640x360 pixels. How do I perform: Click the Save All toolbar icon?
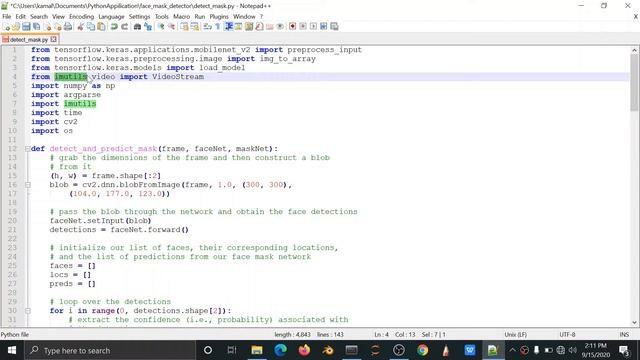[36, 27]
